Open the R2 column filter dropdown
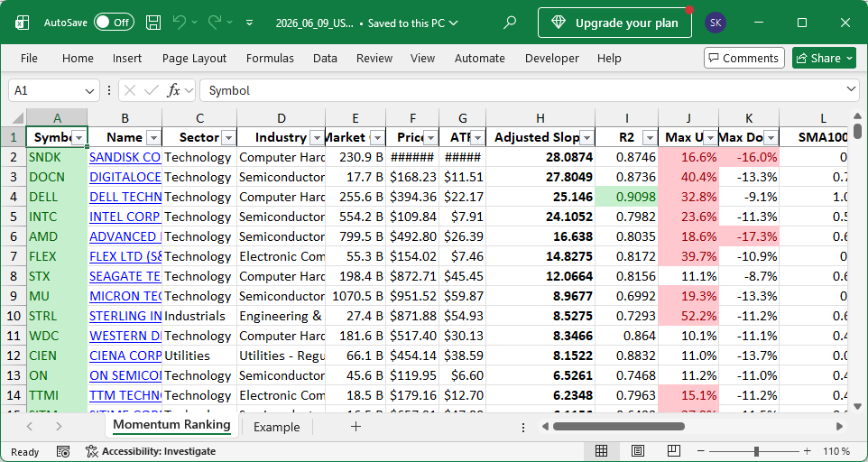Screen dimensions: 868x462 click(x=650, y=138)
